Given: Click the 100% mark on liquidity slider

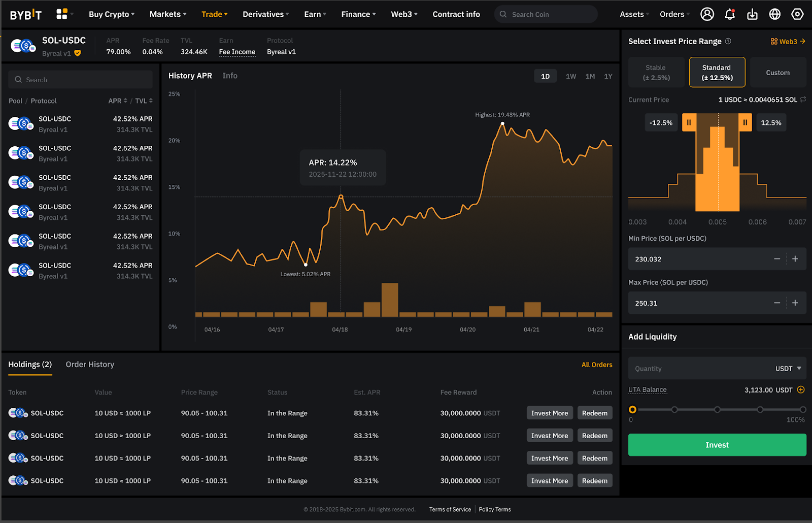Looking at the screenshot, I should (x=802, y=409).
